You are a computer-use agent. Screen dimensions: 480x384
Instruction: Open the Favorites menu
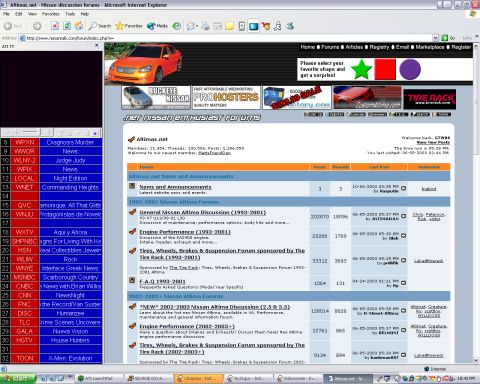click(x=51, y=14)
